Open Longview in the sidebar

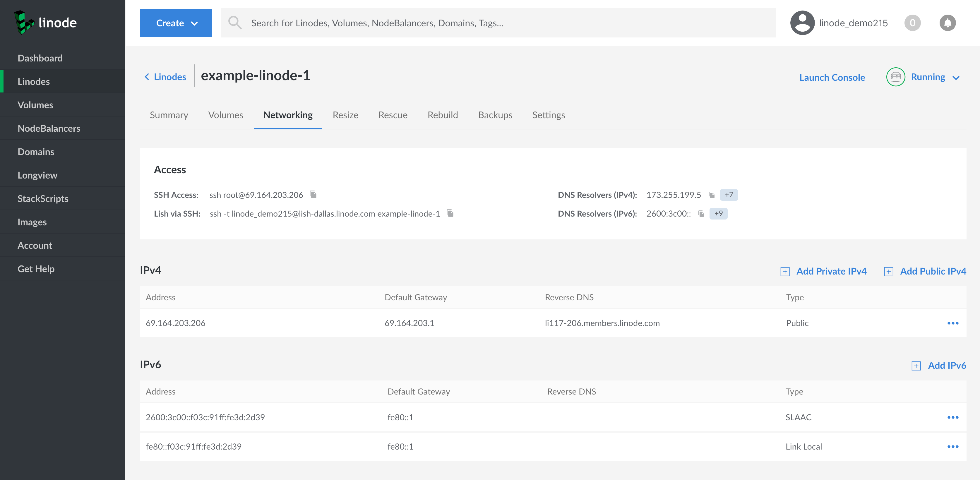[62, 175]
